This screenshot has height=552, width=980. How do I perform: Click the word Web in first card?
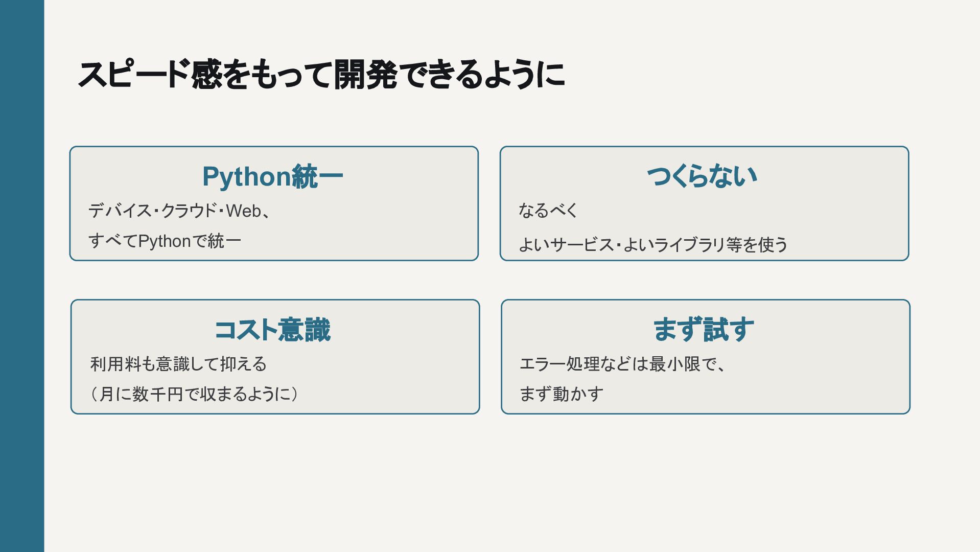[243, 211]
